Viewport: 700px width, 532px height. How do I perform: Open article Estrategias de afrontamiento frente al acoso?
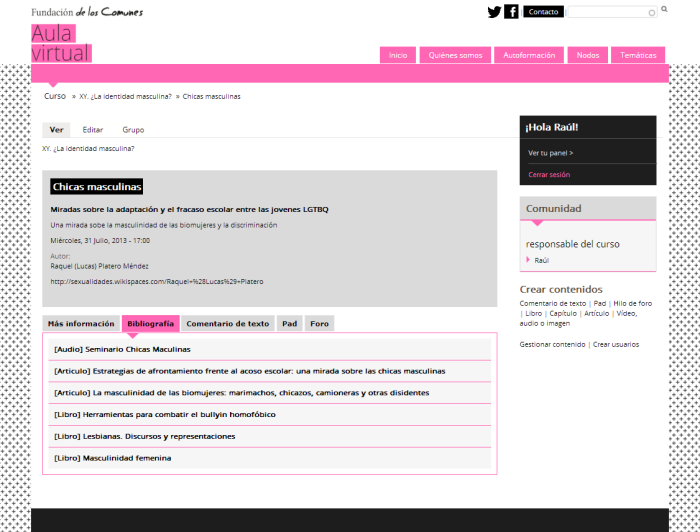coord(270,371)
